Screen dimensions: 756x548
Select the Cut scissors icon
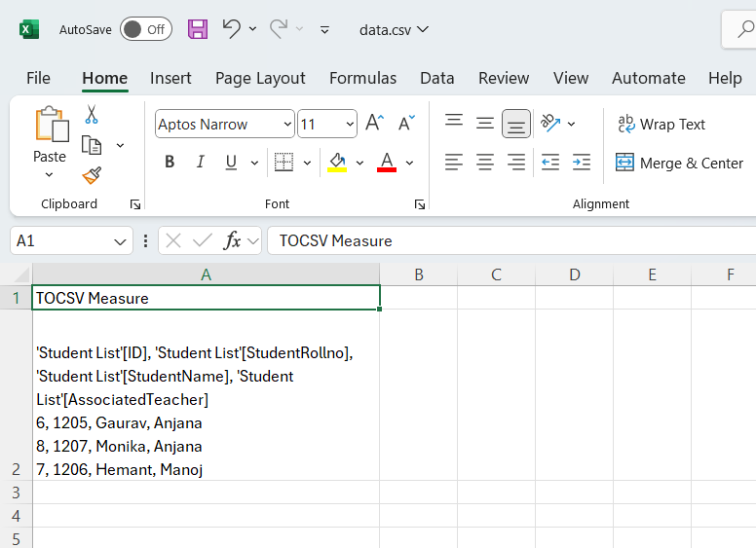click(x=92, y=115)
